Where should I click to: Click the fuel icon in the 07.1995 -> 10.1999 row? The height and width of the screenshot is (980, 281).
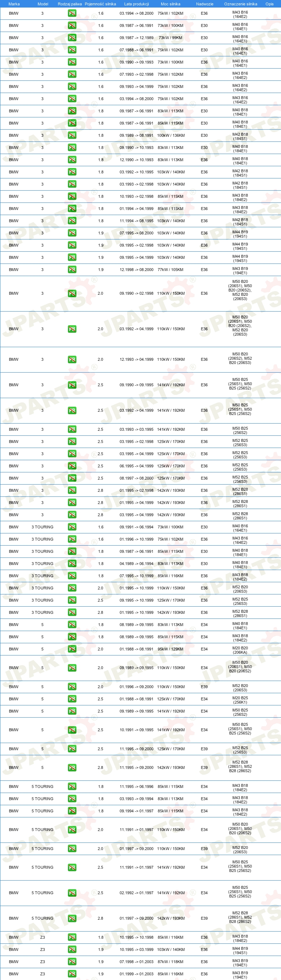(x=72, y=575)
